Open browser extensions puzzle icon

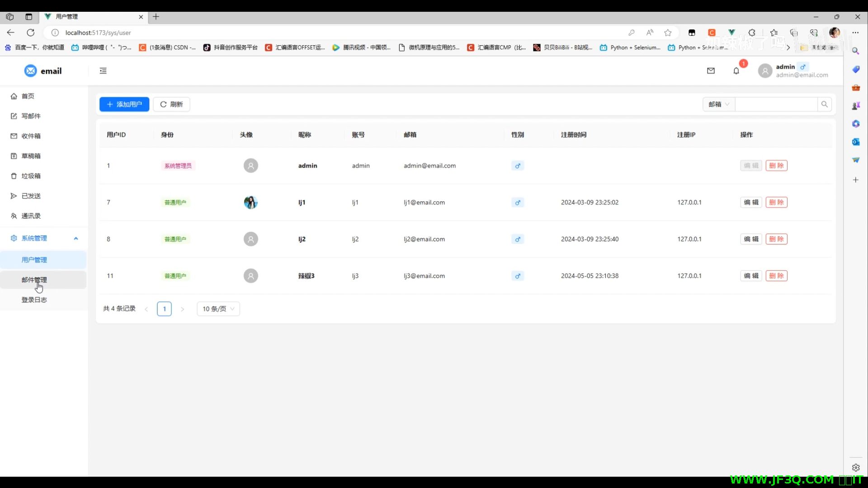pos(752,33)
